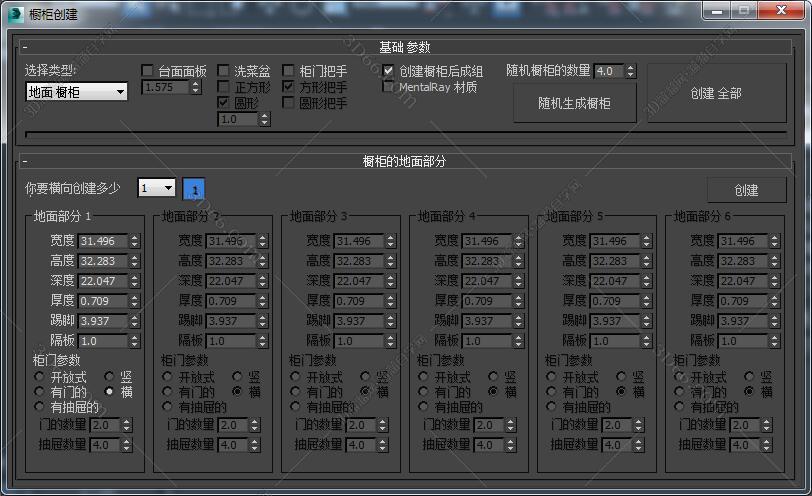
Task: Select 竖 radio in 地面部分 1
Action: click(110, 377)
